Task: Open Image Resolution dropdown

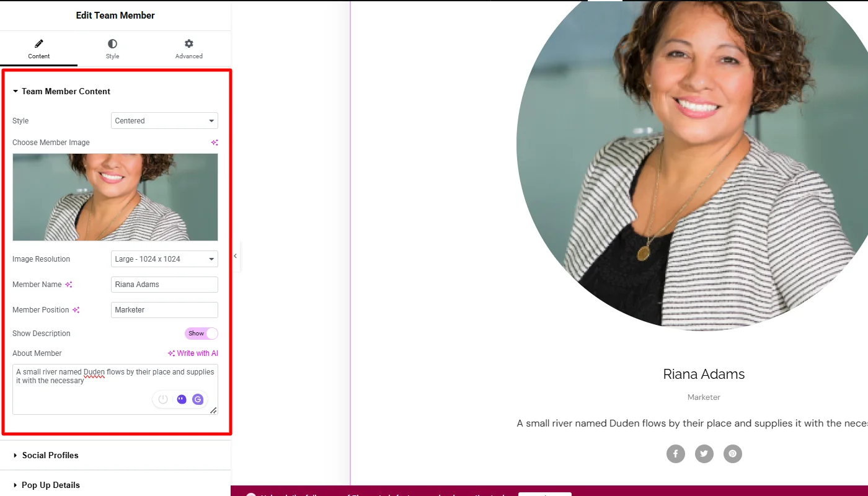Action: [x=164, y=259]
